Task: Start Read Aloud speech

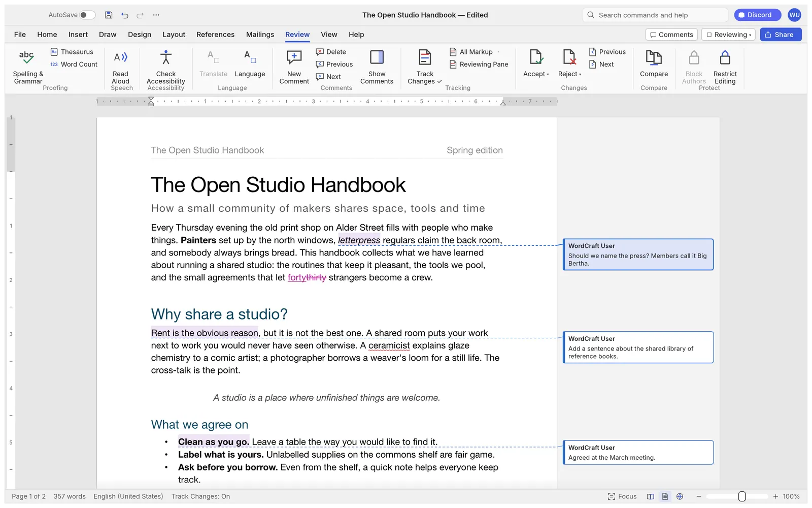Action: coord(121,66)
